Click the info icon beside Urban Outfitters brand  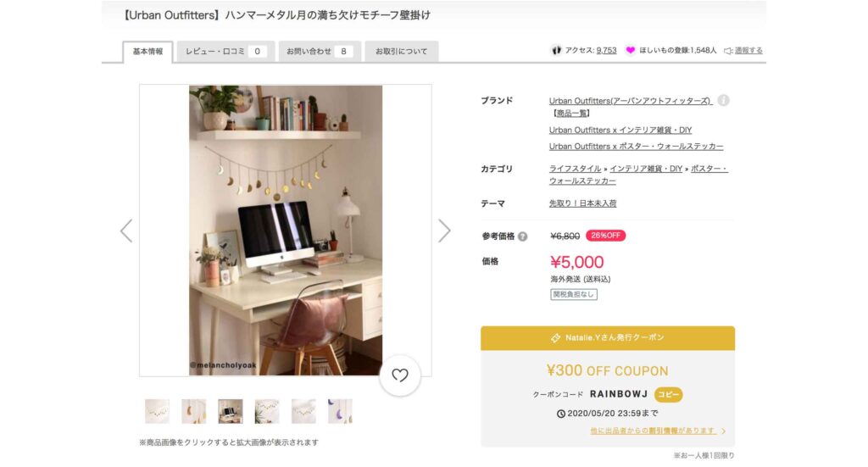click(723, 100)
